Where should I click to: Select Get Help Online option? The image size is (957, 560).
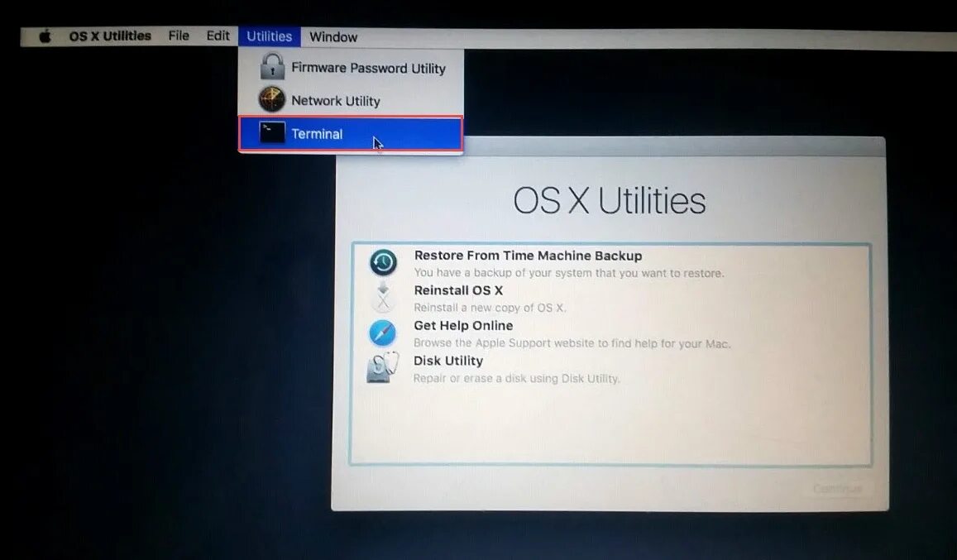[611, 333]
